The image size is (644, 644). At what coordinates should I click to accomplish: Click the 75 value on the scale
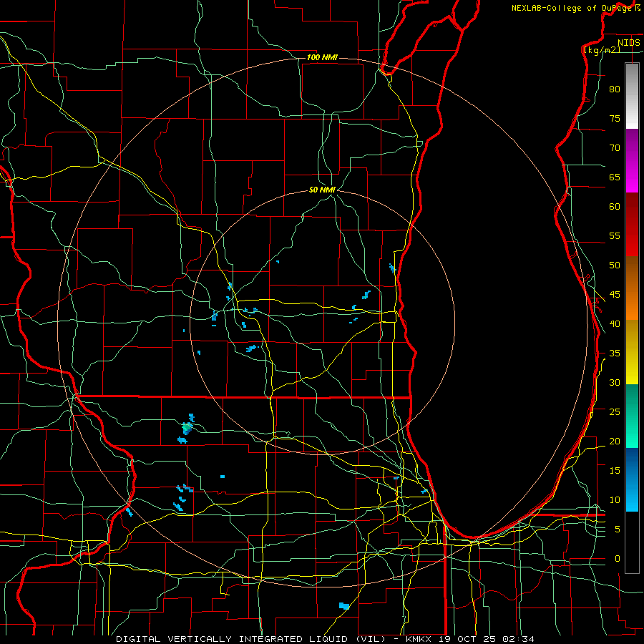[615, 118]
